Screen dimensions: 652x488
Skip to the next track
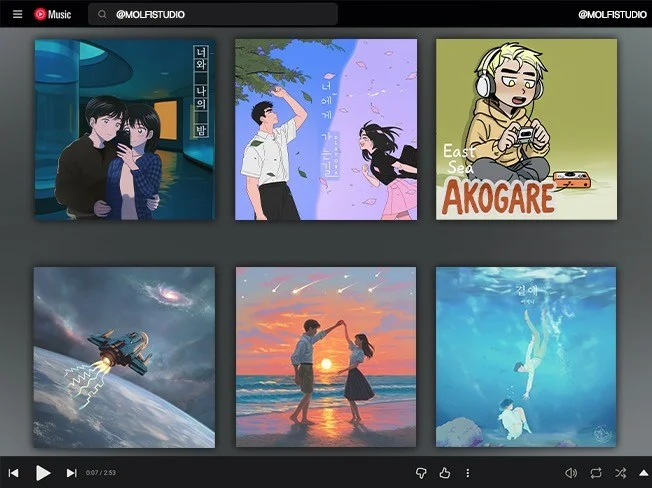(x=71, y=473)
